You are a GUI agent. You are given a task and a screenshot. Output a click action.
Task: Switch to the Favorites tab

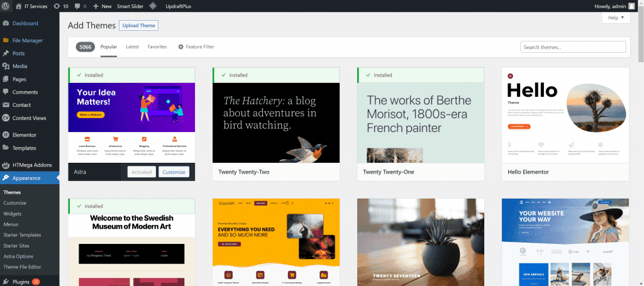click(157, 47)
